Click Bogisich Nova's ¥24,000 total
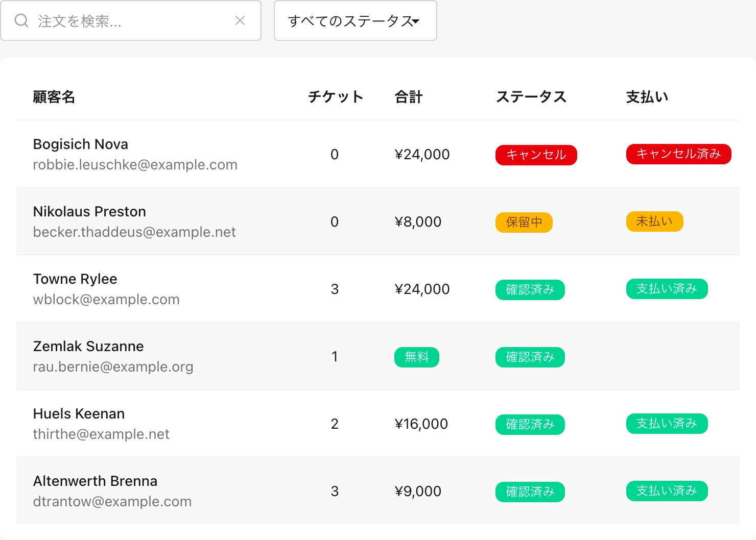 [x=422, y=155]
